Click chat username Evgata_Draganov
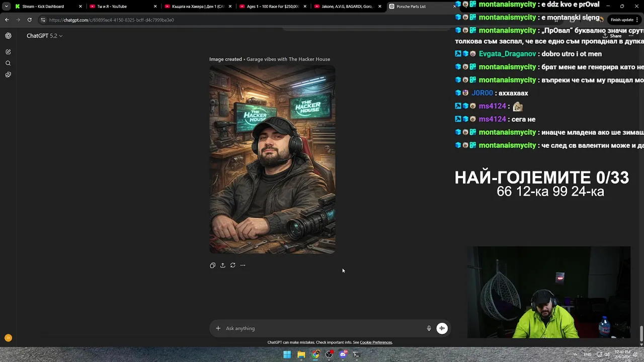Viewport: 644px width, 362px height. click(x=508, y=54)
